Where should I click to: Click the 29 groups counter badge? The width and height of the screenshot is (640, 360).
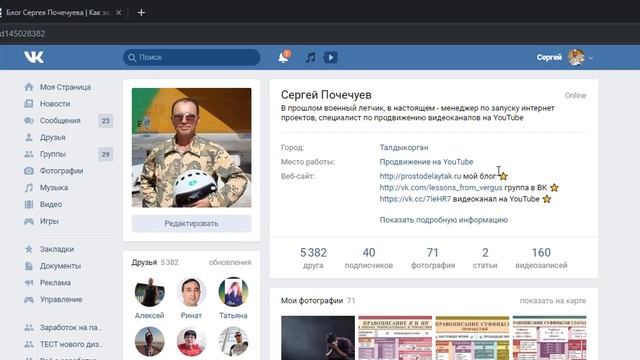tap(106, 154)
